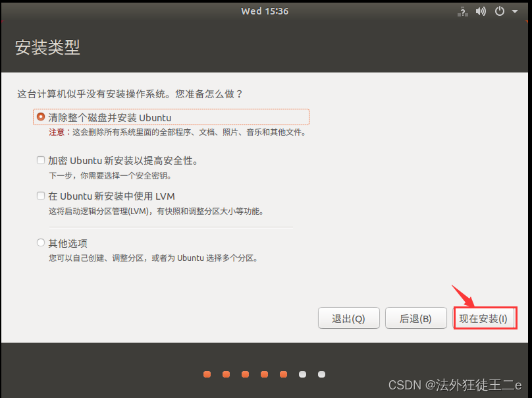Click the last progress dot at bottom
532x398 pixels.
(321, 374)
